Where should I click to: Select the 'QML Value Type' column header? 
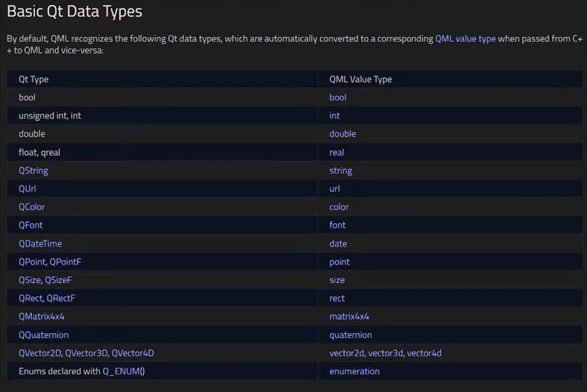(360, 79)
